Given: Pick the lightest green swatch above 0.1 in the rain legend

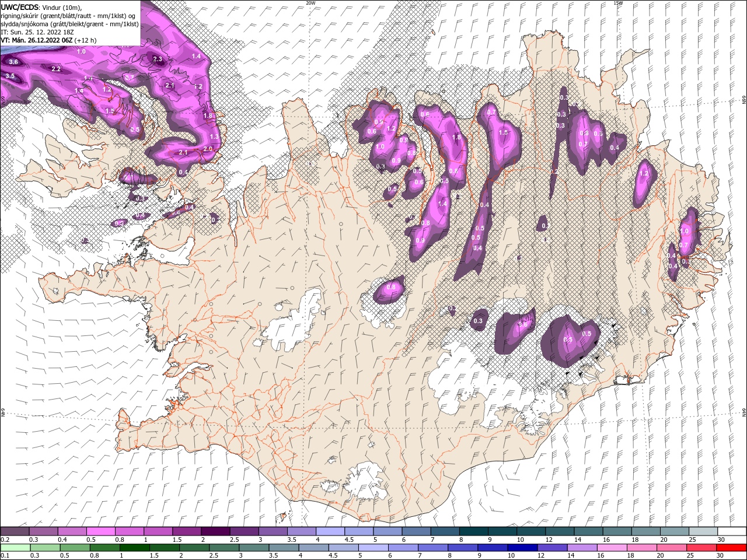Looking at the screenshot, I should click(x=15, y=548).
